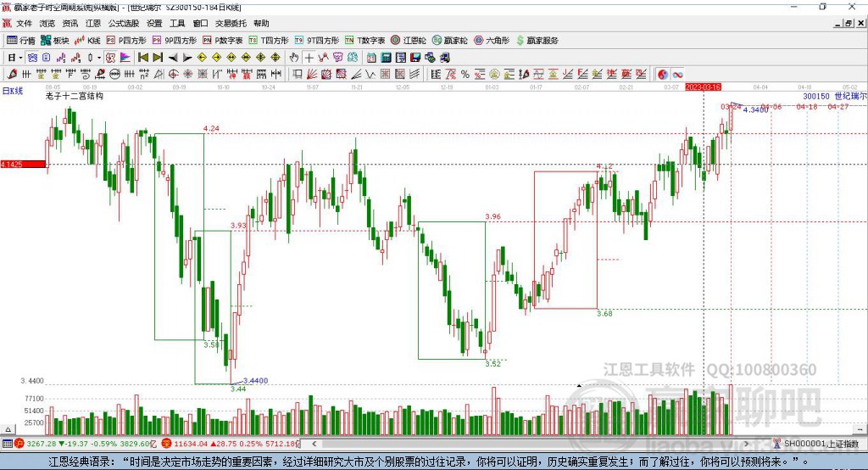The height and width of the screenshot is (470, 868).
Task: Click the 行情 quotes toolbar button
Action: pyautogui.click(x=21, y=41)
